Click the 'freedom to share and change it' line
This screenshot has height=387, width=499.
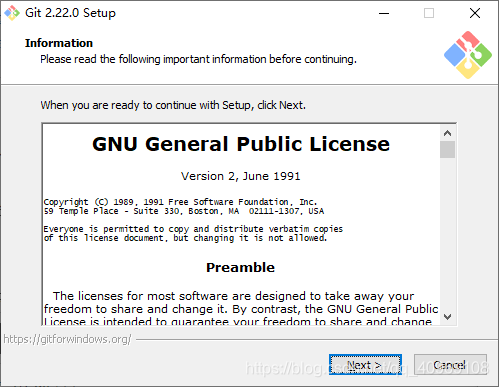pyautogui.click(x=241, y=309)
